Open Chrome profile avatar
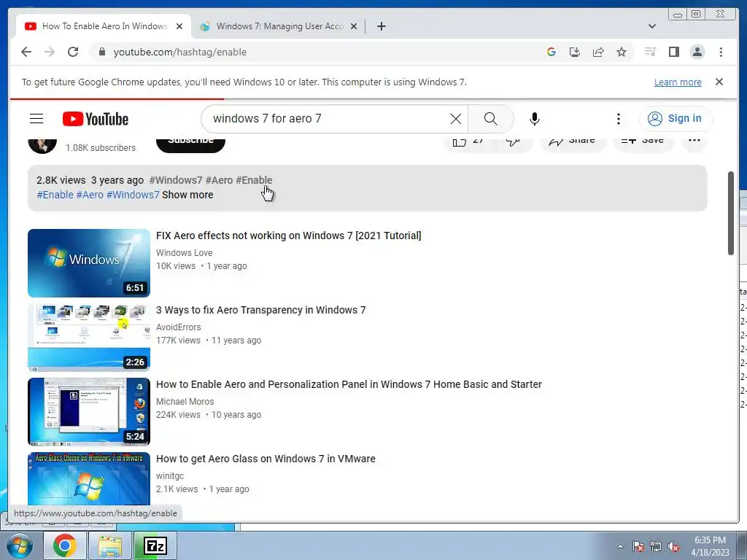This screenshot has width=747, height=560. click(x=697, y=52)
